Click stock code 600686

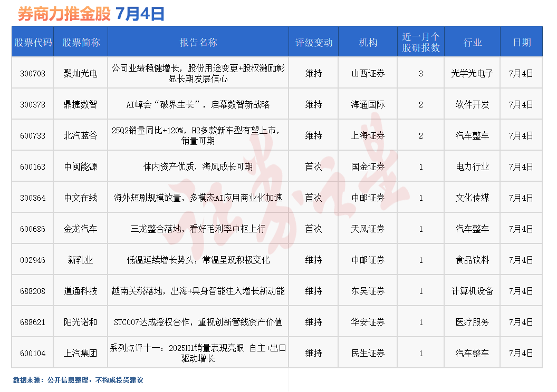tap(33, 229)
